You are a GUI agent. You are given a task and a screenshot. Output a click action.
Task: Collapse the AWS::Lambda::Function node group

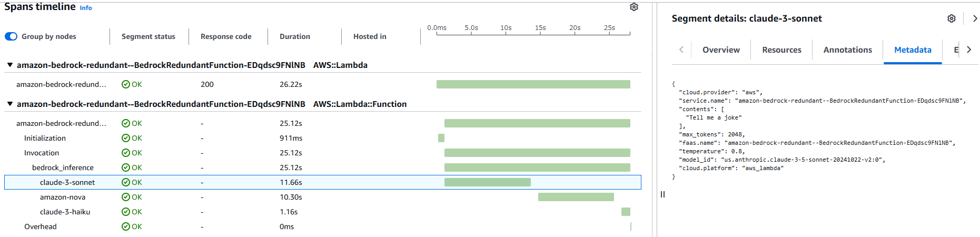click(9, 104)
